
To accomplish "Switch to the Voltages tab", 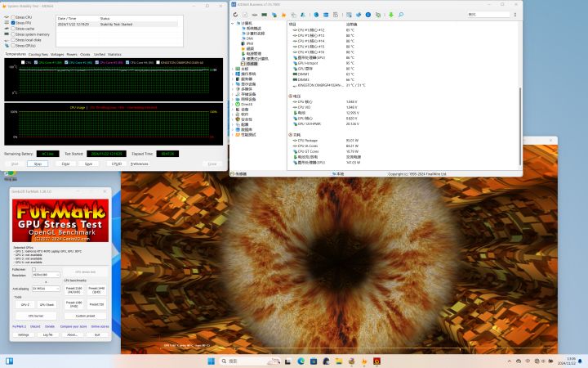I will 57,55.
